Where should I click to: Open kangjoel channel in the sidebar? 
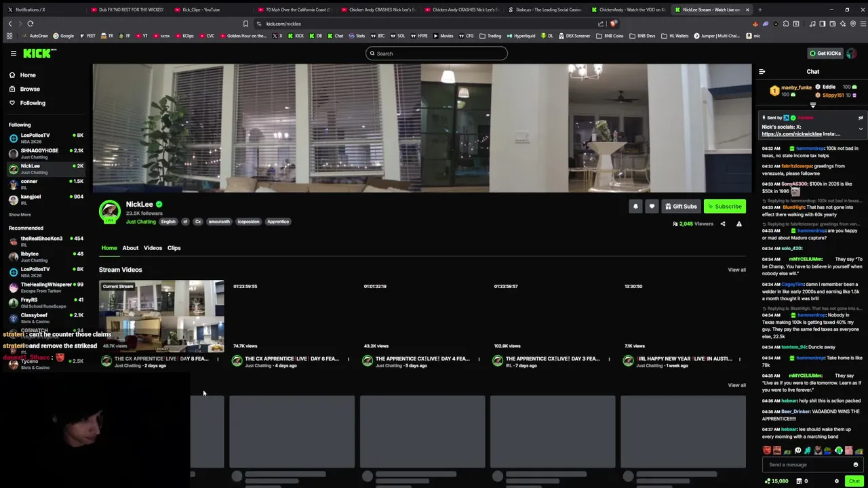[x=45, y=199]
